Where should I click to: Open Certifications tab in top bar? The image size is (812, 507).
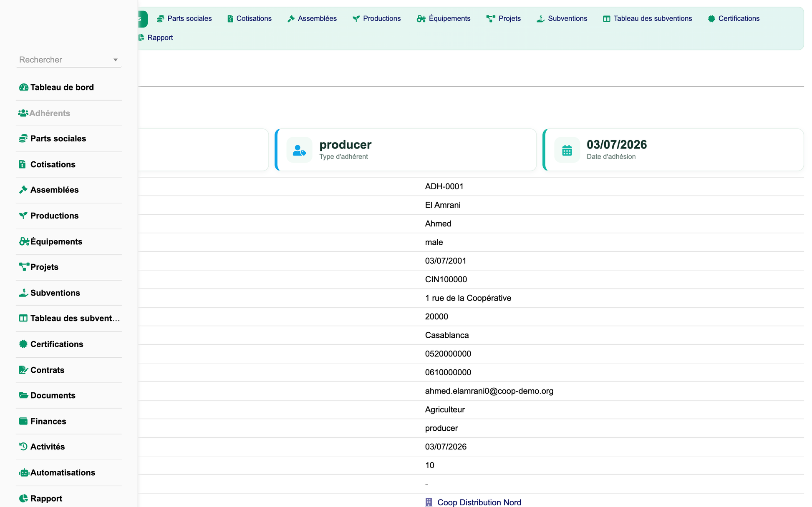734,19
